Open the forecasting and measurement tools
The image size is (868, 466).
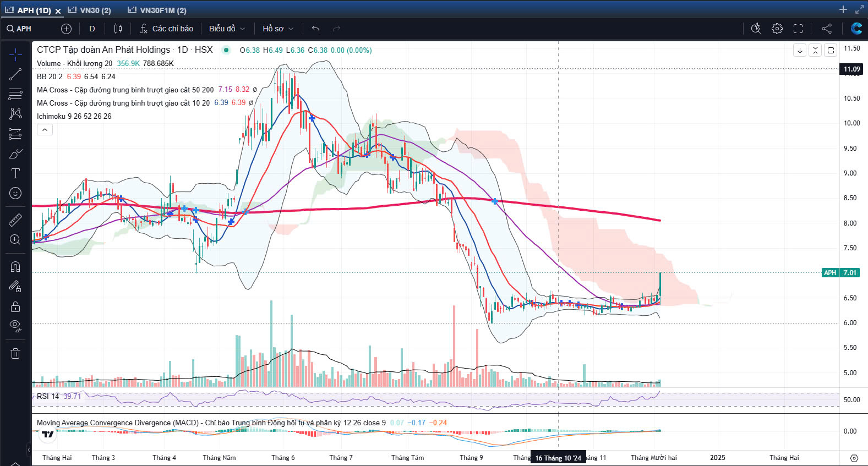15,134
